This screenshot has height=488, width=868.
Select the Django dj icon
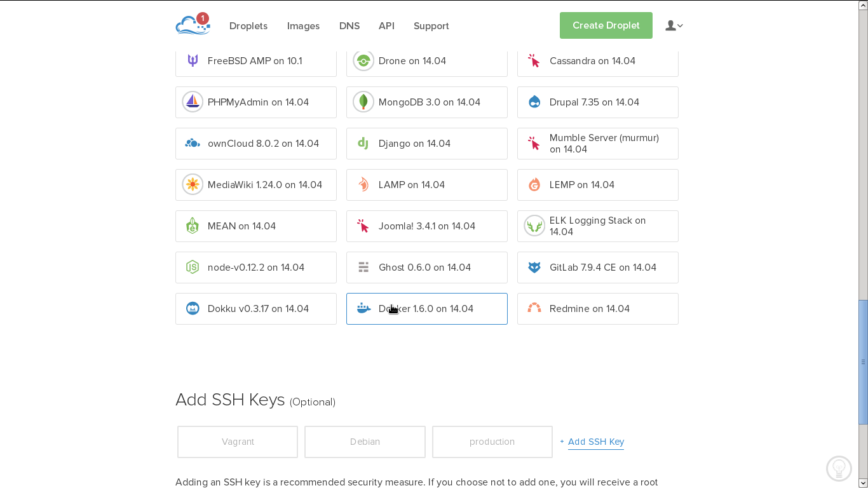(x=363, y=144)
